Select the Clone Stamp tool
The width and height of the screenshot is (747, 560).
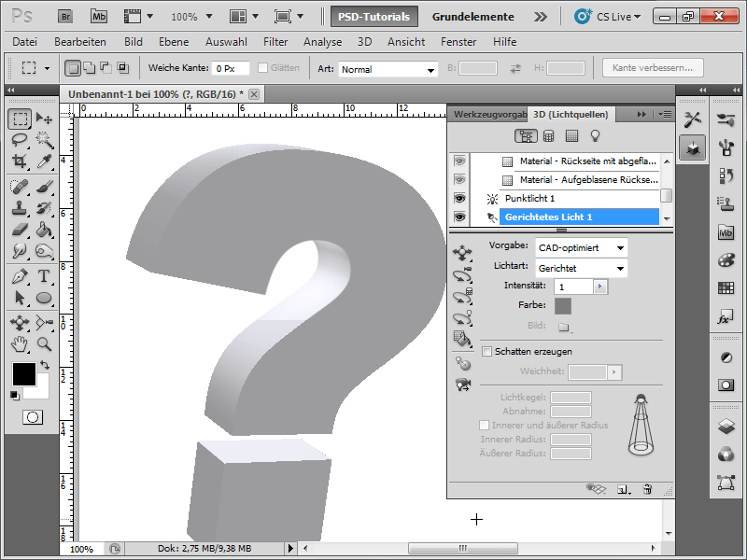[20, 208]
